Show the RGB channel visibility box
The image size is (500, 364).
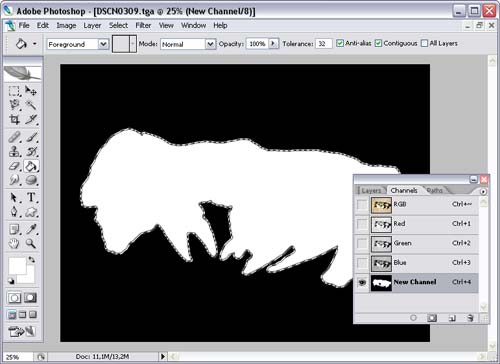pos(362,204)
